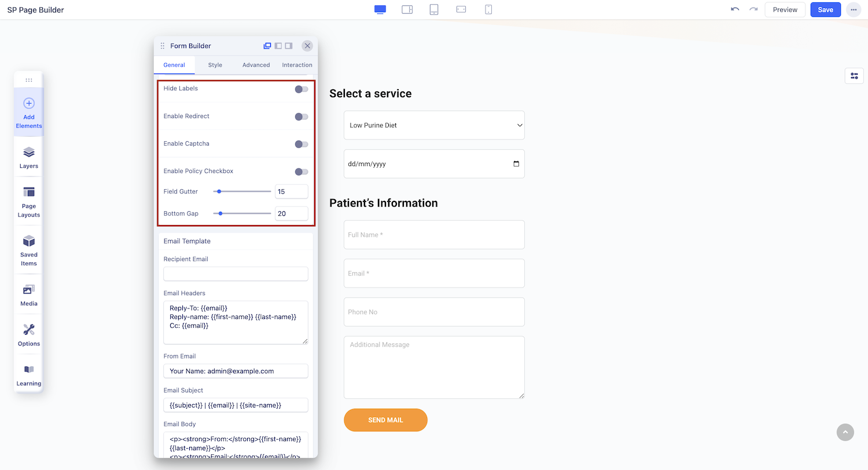Open the date picker calendar icon
Viewport: 868px width, 470px height.
click(516, 164)
